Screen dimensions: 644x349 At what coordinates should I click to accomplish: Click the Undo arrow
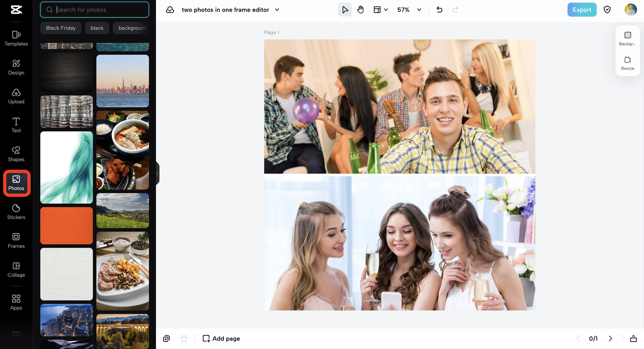(x=439, y=10)
